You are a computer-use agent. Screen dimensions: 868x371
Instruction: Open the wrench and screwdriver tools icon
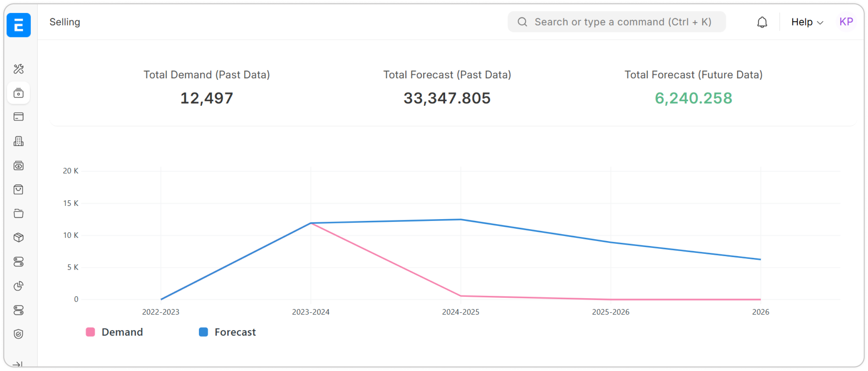19,69
